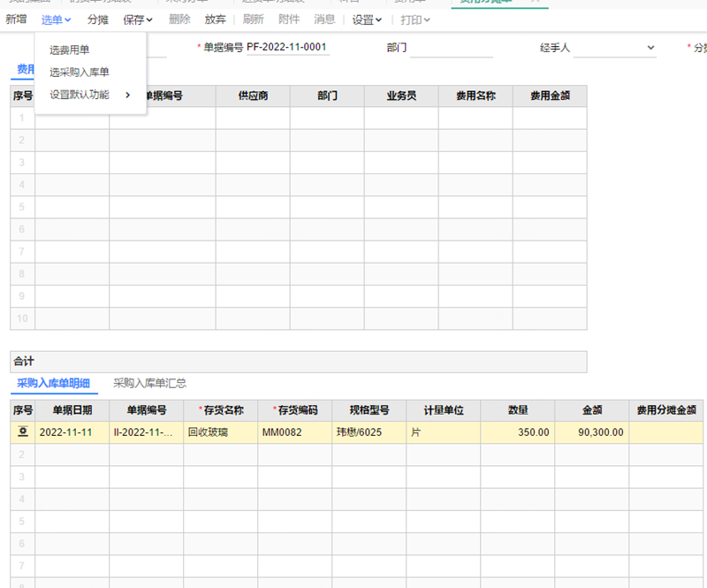Choose 选采购入库单 menu entry
Image resolution: width=707 pixels, height=588 pixels.
[80, 72]
